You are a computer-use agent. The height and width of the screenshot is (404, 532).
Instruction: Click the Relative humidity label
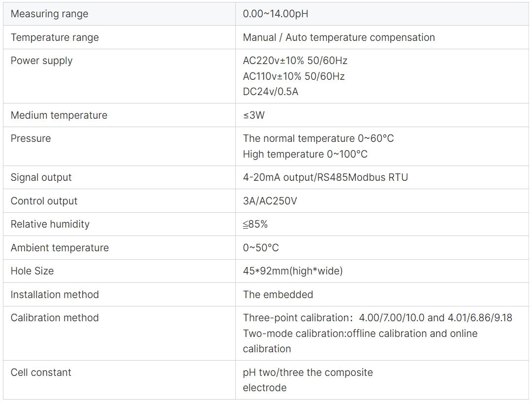[x=50, y=224]
